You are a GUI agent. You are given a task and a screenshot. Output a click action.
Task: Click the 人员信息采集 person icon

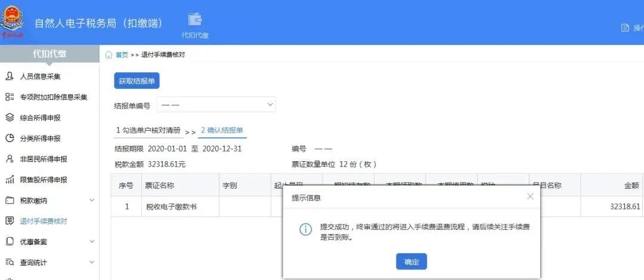click(10, 76)
